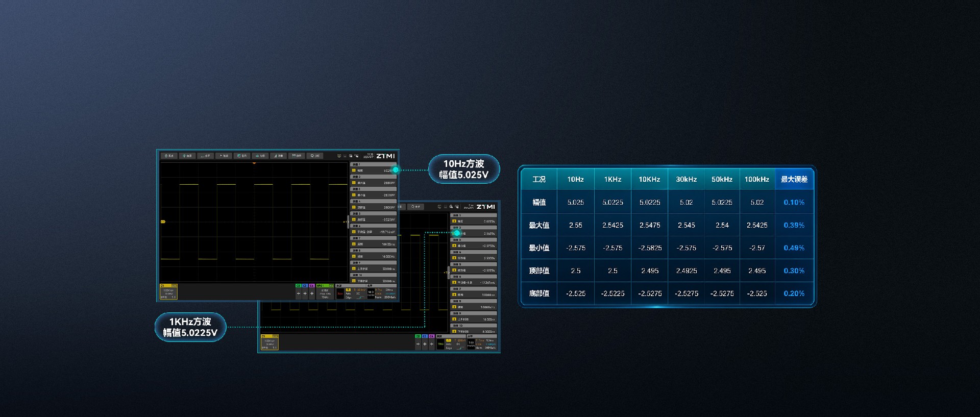The height and width of the screenshot is (417, 980).
Task: Click the ZTMI logo on the upper oscilloscope
Action: click(x=385, y=156)
